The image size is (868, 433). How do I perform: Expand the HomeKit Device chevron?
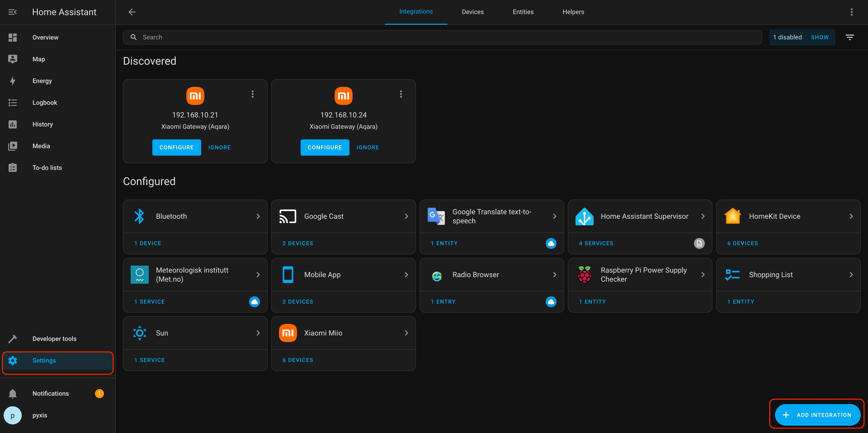click(851, 216)
